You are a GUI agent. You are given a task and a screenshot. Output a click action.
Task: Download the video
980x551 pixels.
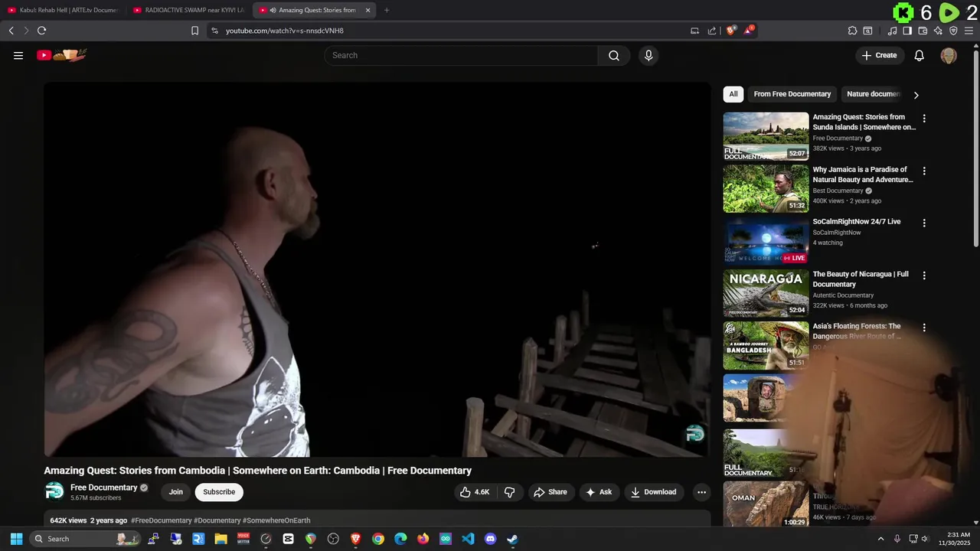point(654,492)
